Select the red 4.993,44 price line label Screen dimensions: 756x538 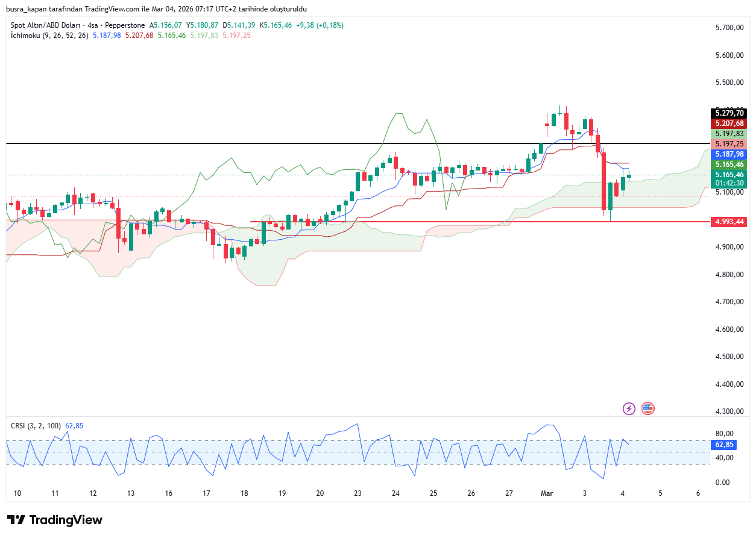(x=729, y=222)
